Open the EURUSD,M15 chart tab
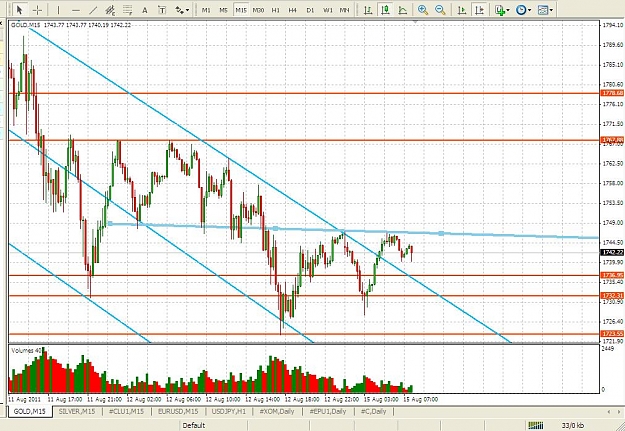This screenshot has height=431, width=625. [x=178, y=411]
